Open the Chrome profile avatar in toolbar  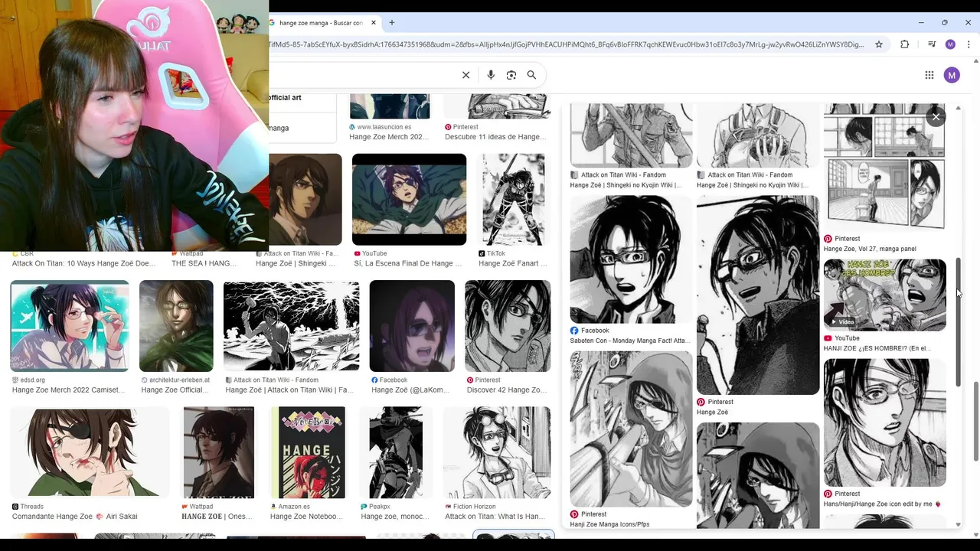click(x=950, y=44)
